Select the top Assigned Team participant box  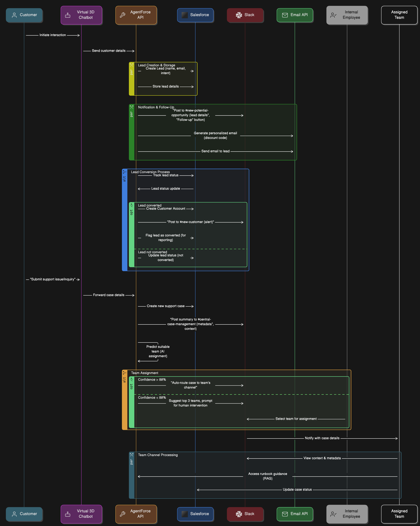pos(399,15)
